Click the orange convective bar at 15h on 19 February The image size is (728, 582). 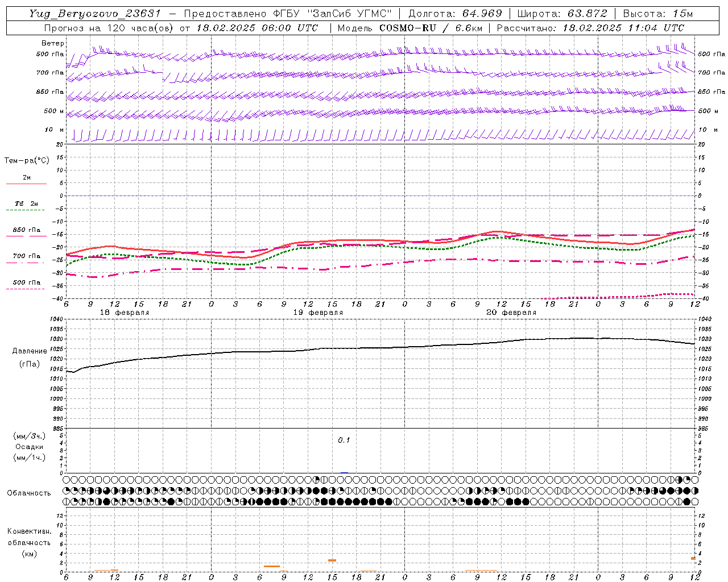(332, 560)
